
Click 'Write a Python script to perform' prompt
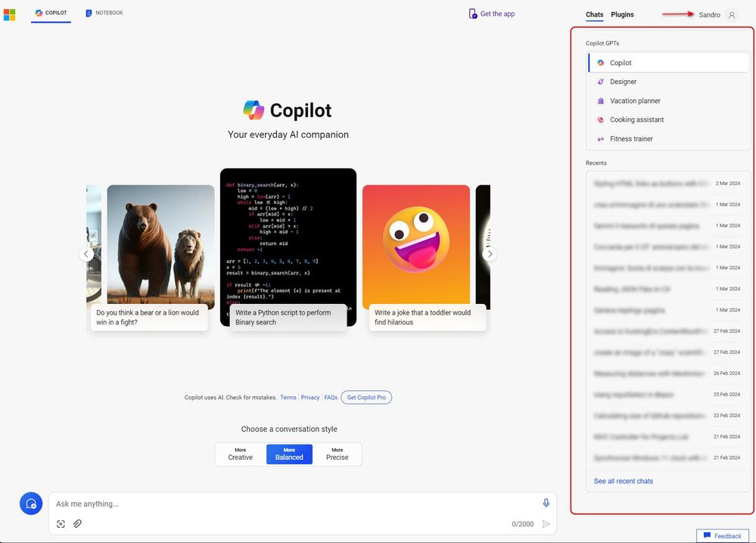[x=288, y=318]
